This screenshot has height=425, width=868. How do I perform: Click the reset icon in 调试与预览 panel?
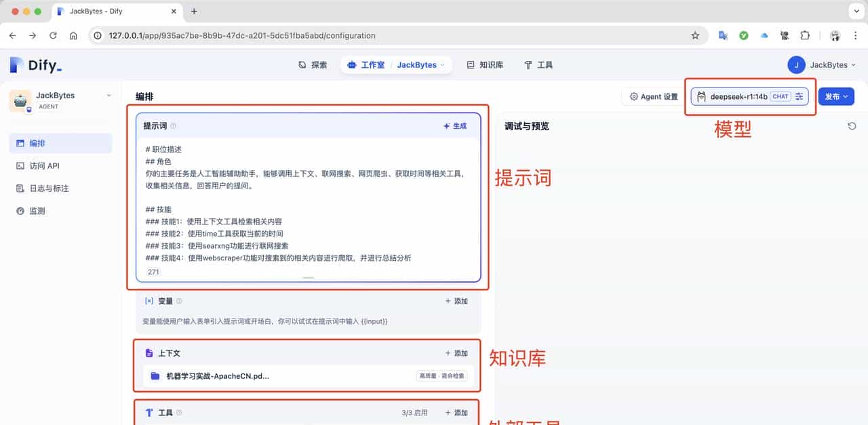(x=853, y=125)
